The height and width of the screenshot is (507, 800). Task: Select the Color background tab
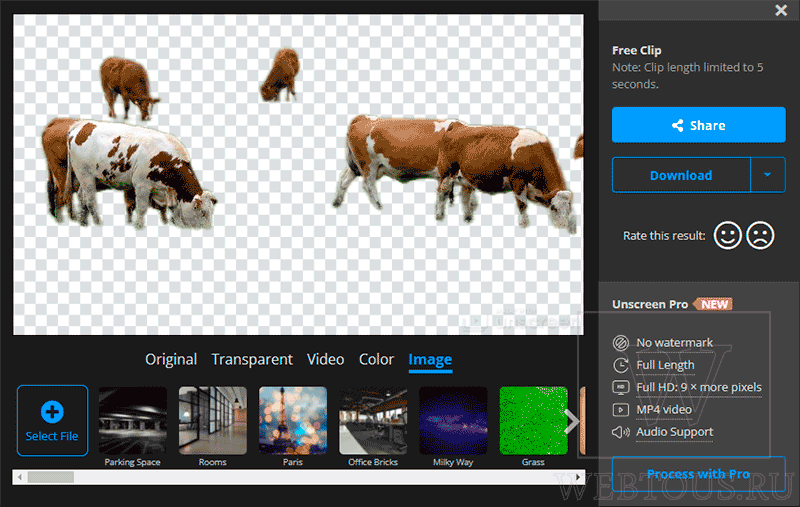coord(376,359)
